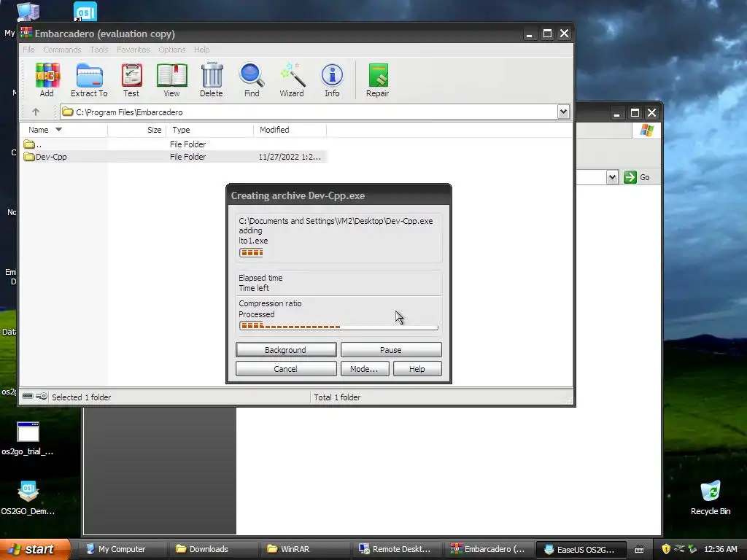
Task: Cancel the archive creation
Action: [286, 369]
